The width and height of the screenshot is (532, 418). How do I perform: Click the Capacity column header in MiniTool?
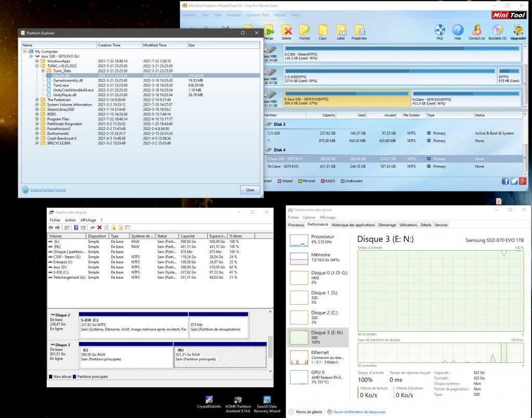[321, 115]
